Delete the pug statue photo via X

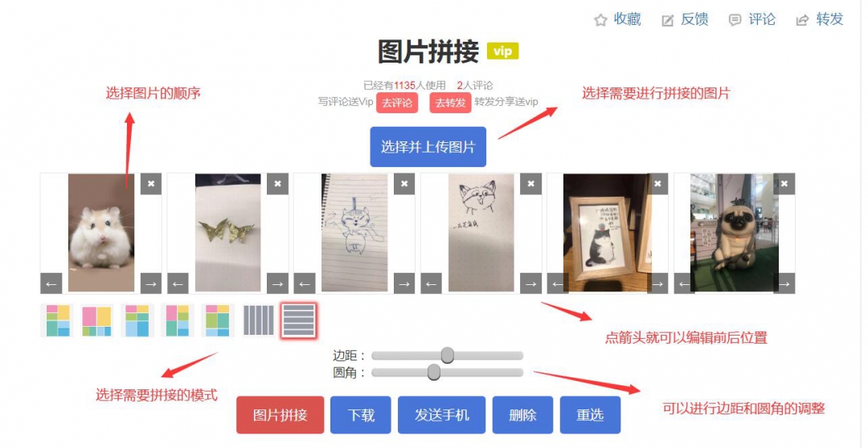coord(784,184)
